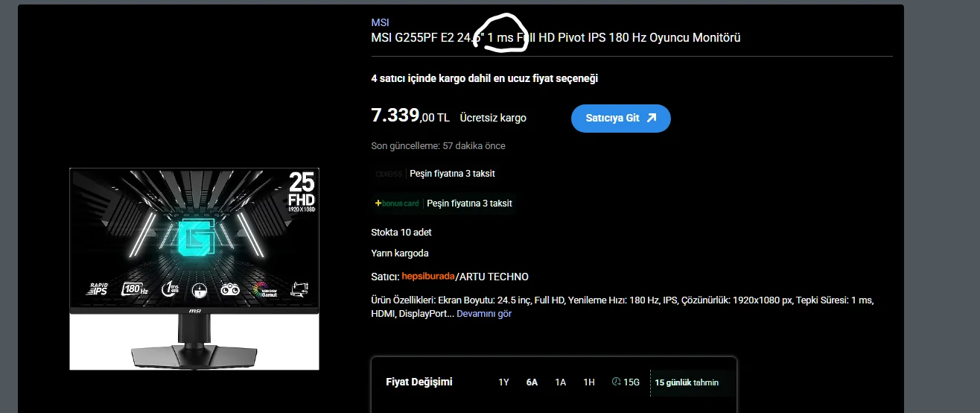
Task: Click the Satıcıya Git button
Action: click(621, 118)
